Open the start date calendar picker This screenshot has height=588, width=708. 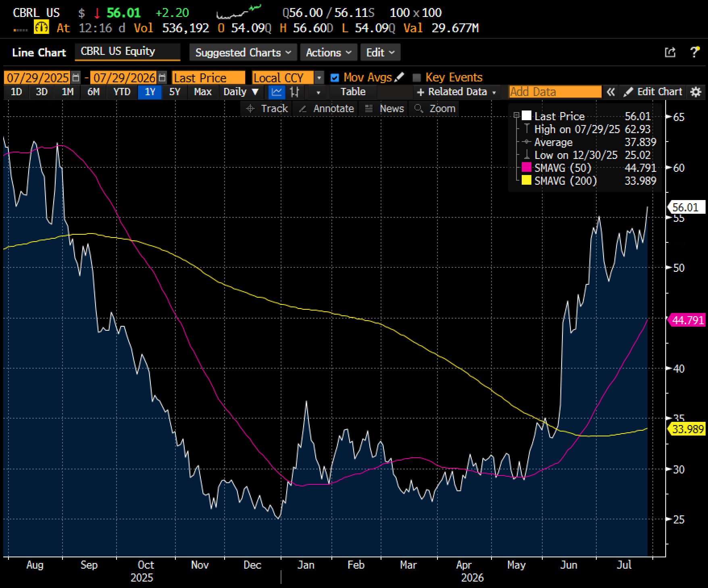pos(76,77)
